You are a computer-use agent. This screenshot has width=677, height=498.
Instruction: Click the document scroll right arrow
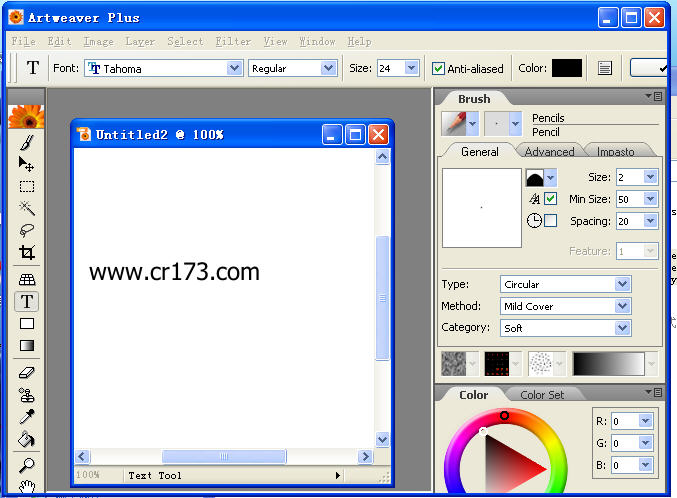pos(365,457)
